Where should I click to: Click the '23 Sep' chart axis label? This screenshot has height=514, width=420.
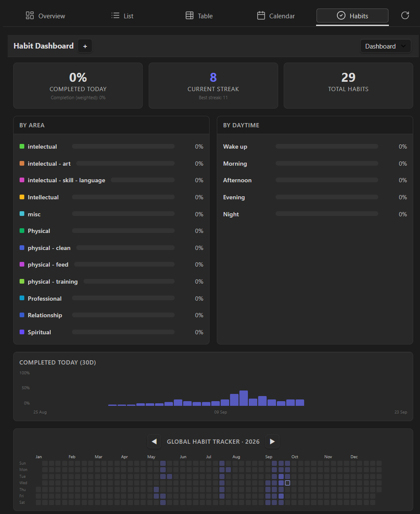(x=401, y=412)
